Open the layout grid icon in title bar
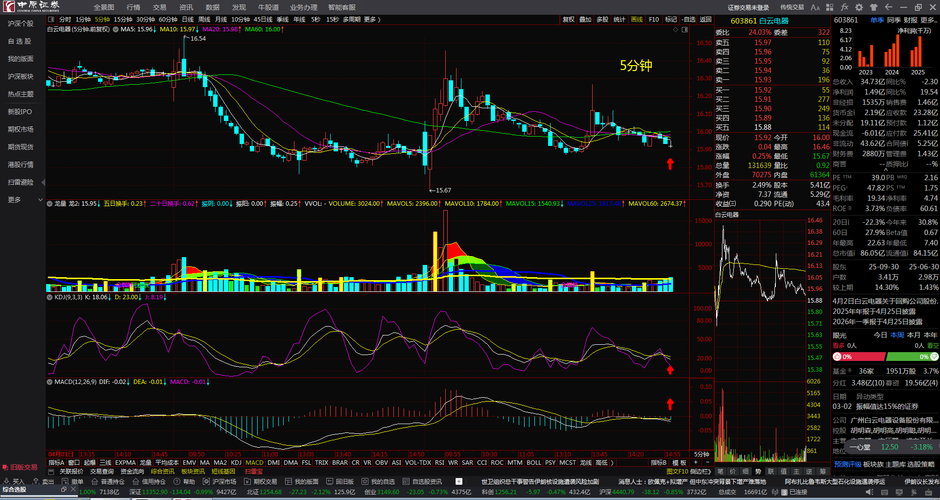This screenshot has height=500, width=940. (x=830, y=7)
